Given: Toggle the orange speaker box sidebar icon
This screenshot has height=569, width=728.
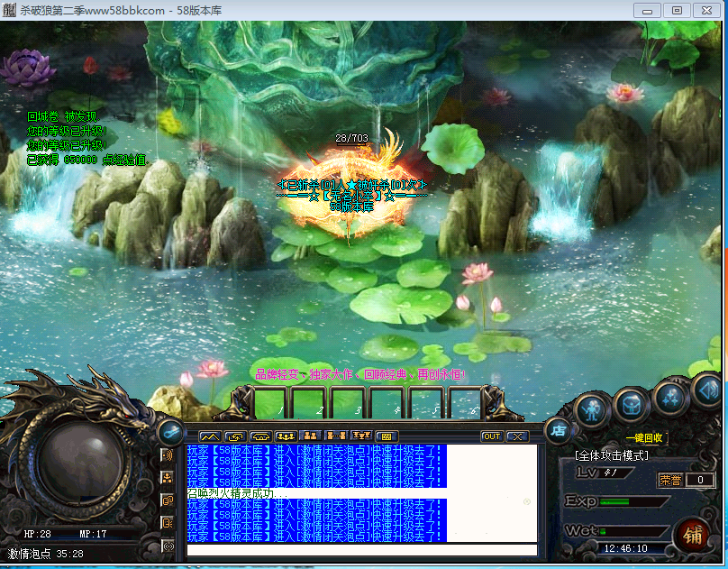Looking at the screenshot, I should [x=168, y=523].
